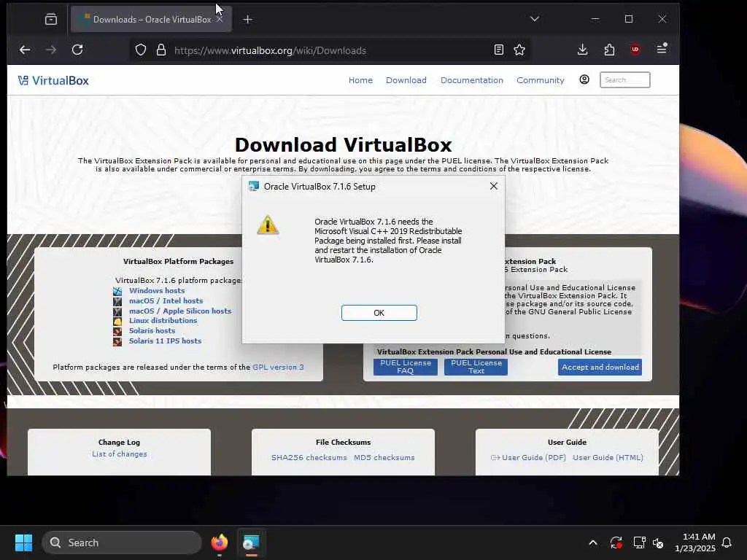Open the GPL version 3 link
747x560 pixels.
tap(278, 367)
